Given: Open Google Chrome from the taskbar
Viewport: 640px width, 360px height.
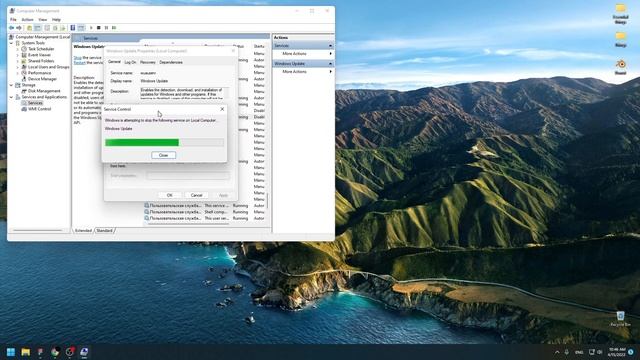Looking at the screenshot, I should point(55,352).
